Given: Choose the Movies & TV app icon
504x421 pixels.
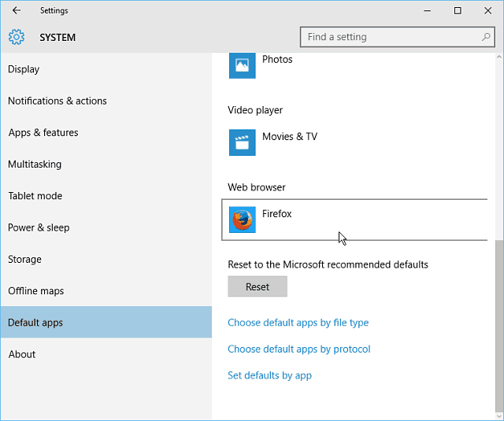Looking at the screenshot, I should (x=242, y=142).
